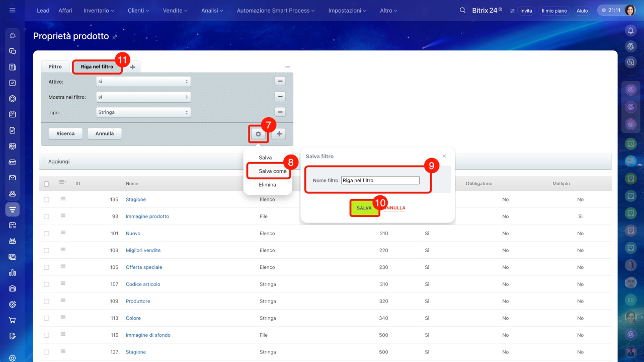The width and height of the screenshot is (644, 362).
Task: Check the box for Codice articolo row
Action: 46,284
